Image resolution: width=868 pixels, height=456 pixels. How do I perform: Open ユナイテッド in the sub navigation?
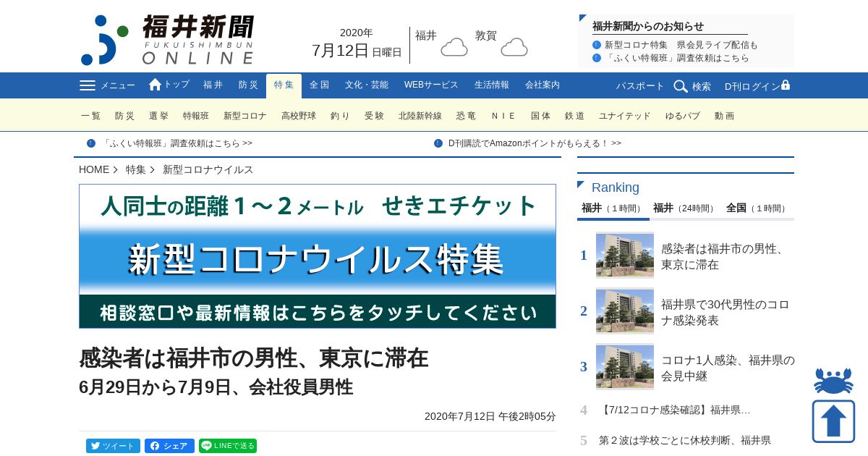pyautogui.click(x=625, y=116)
